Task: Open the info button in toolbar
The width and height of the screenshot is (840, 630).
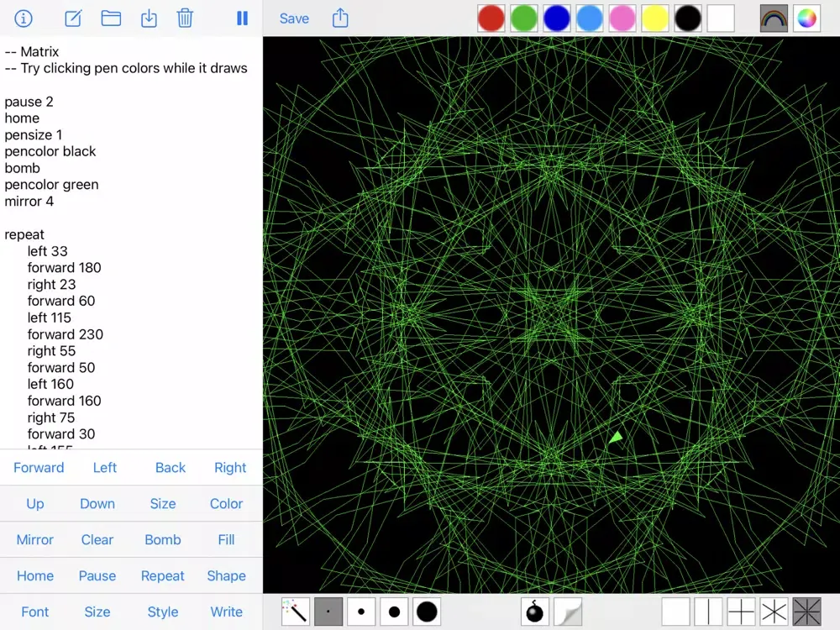Action: [24, 18]
